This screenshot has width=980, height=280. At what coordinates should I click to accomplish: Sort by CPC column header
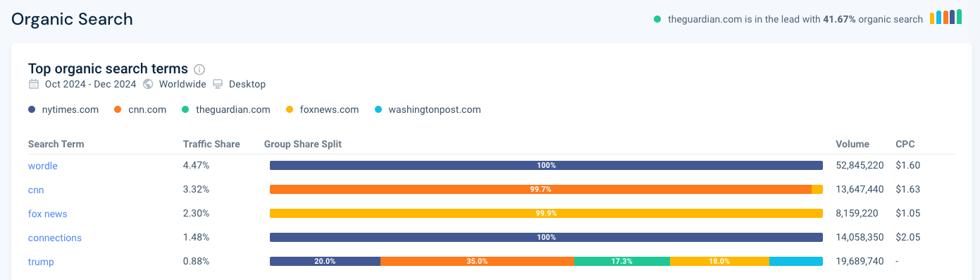905,144
